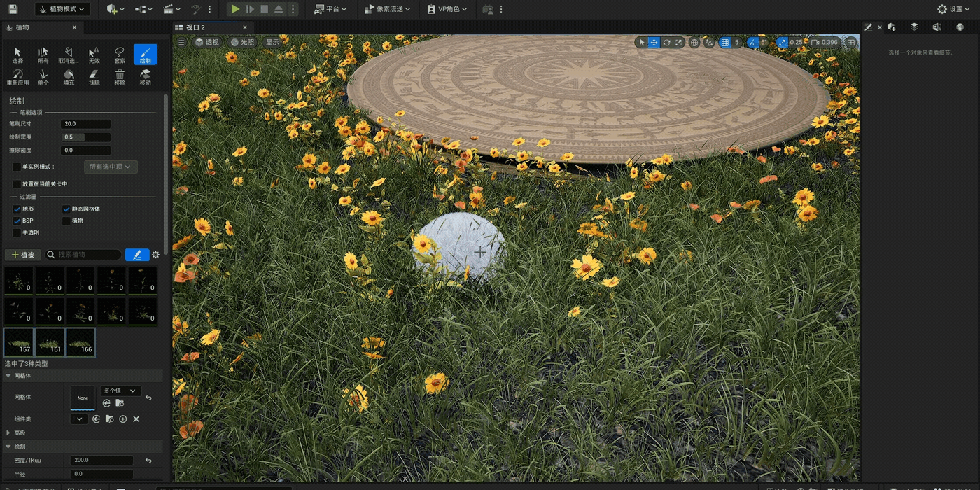The width and height of the screenshot is (980, 490).
Task: Open the 平台 platforms dropdown
Action: (x=330, y=9)
